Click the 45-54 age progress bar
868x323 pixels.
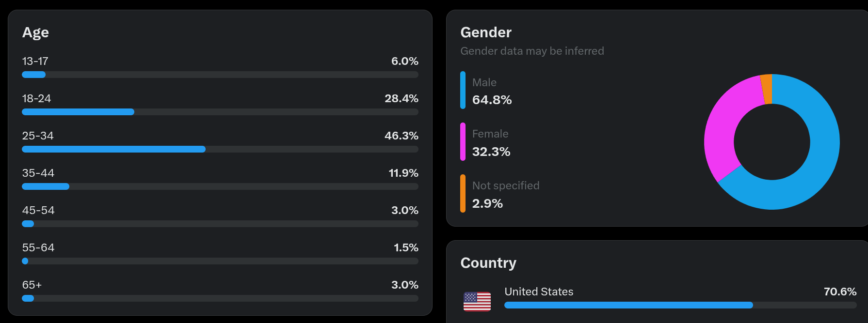(220, 224)
